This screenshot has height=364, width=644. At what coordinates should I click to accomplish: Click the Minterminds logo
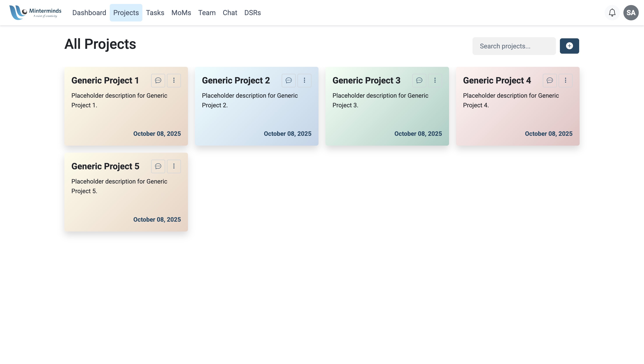point(35,12)
